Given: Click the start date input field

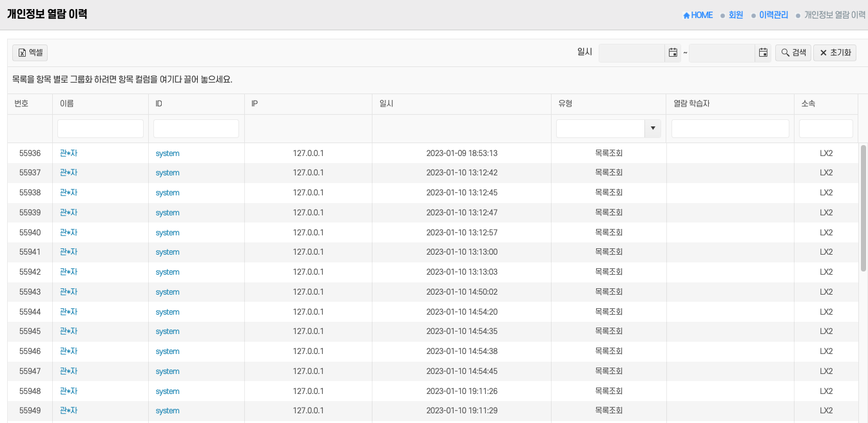Looking at the screenshot, I should 632,53.
